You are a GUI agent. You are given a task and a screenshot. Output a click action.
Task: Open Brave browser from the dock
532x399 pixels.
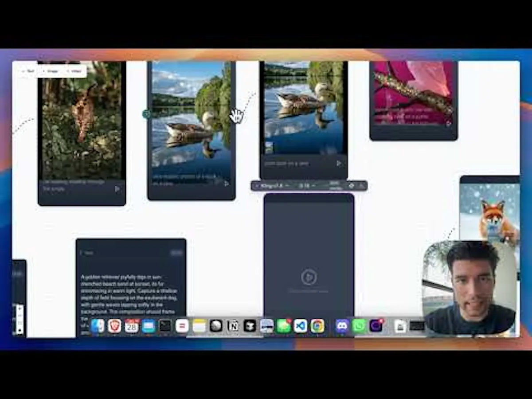(114, 326)
